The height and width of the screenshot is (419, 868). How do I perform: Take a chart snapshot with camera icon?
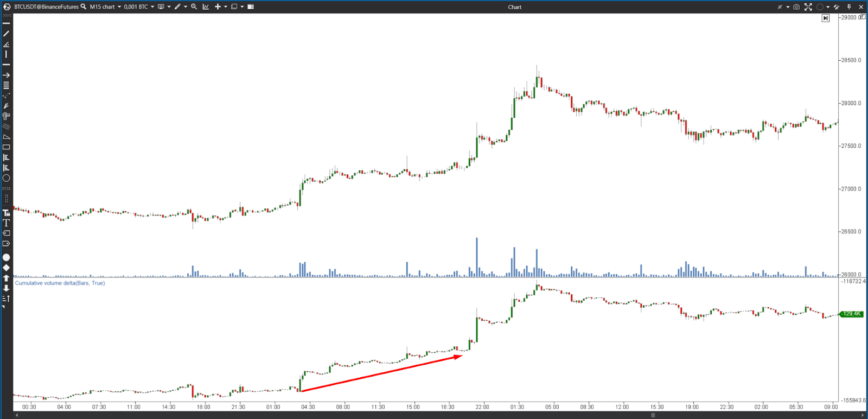pyautogui.click(x=796, y=7)
